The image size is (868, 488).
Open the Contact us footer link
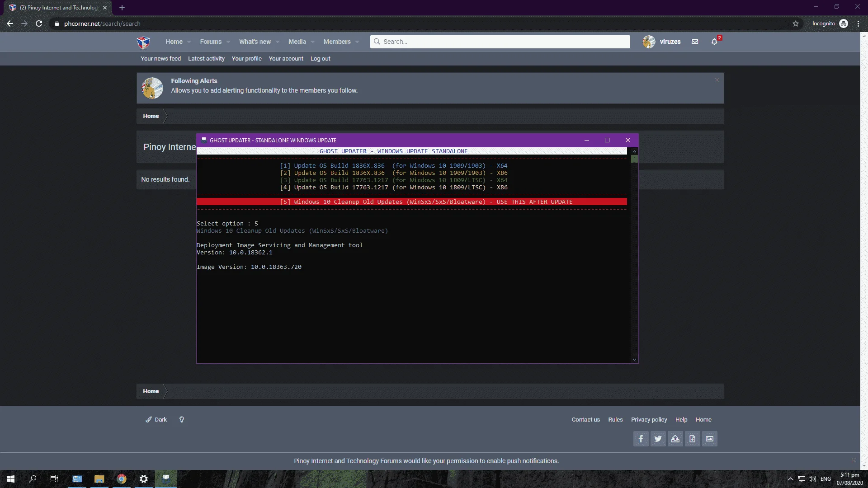coord(585,420)
